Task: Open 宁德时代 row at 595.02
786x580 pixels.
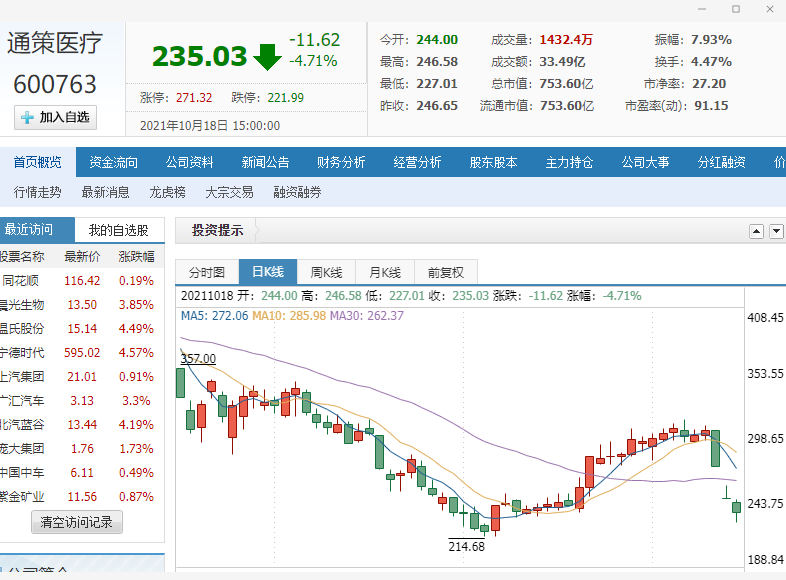Action: pos(82,353)
